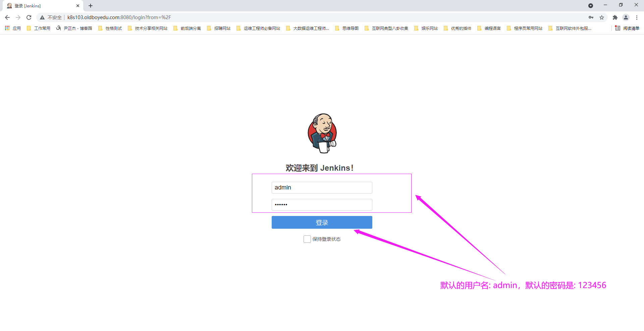Open the Chrome profile avatar
This screenshot has width=644, height=331.
click(626, 17)
